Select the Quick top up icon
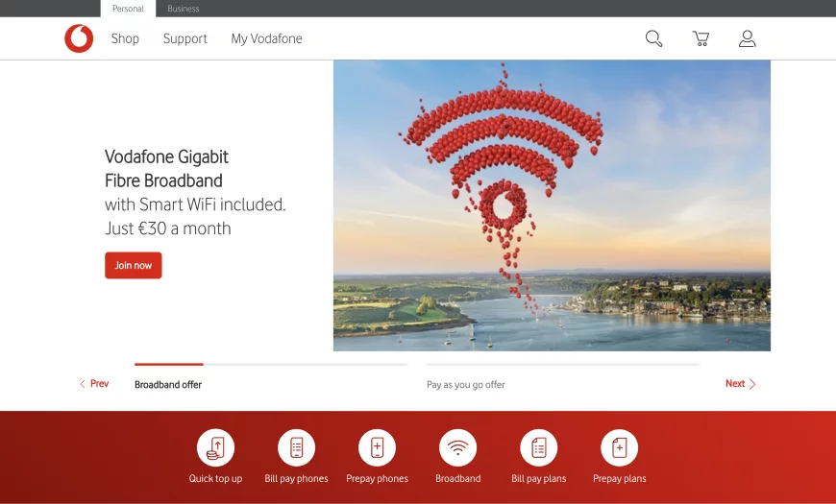Screen dimensions: 836x504 pyautogui.click(x=215, y=447)
